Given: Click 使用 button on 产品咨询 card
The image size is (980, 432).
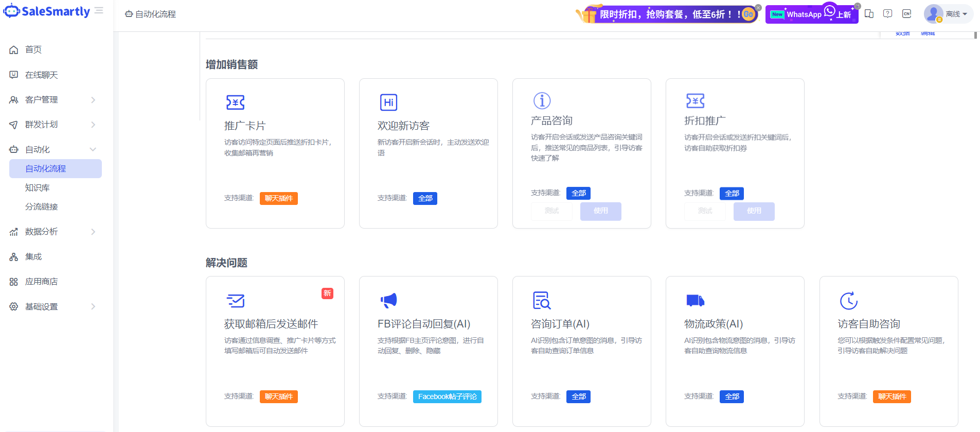Looking at the screenshot, I should (601, 211).
